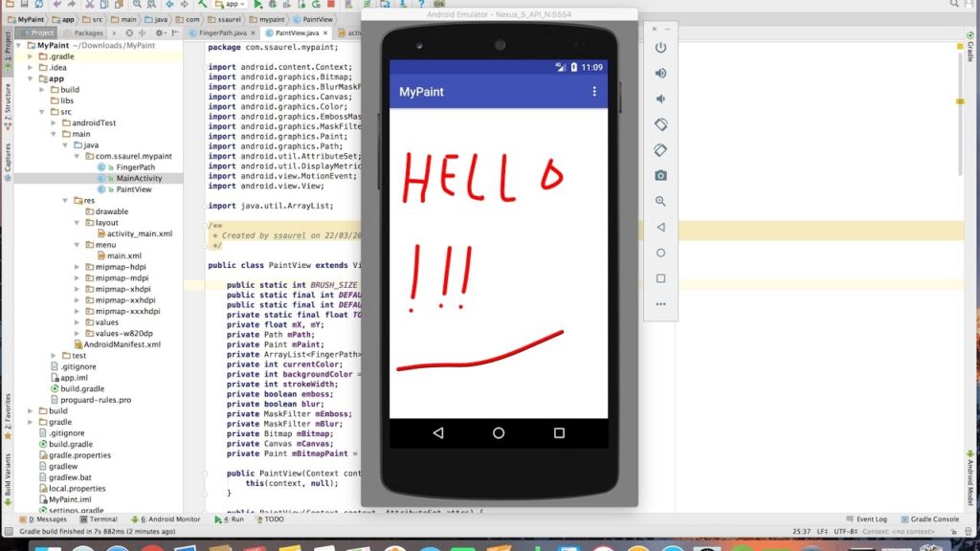Viewport: 980px width, 551px height.
Task: Click the emulator volume down icon
Action: click(x=660, y=99)
